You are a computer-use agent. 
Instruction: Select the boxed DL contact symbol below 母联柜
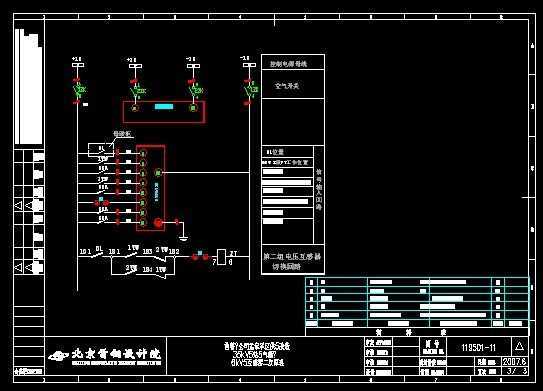point(101,149)
